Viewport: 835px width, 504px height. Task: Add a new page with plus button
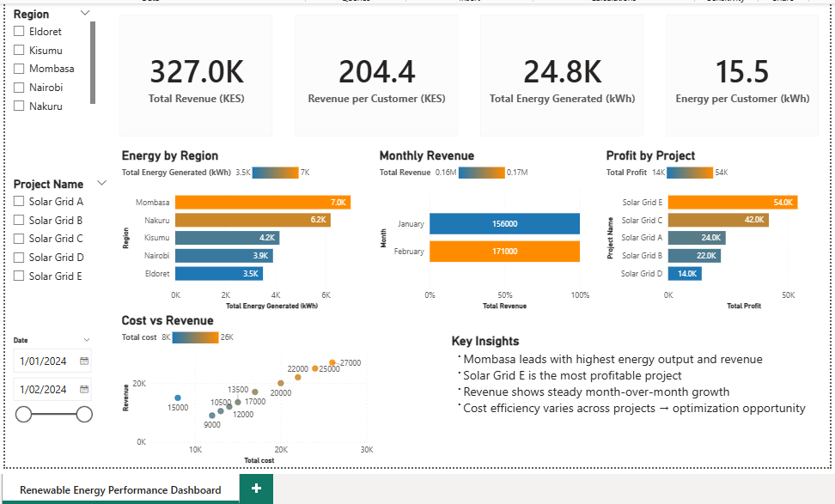(256, 488)
